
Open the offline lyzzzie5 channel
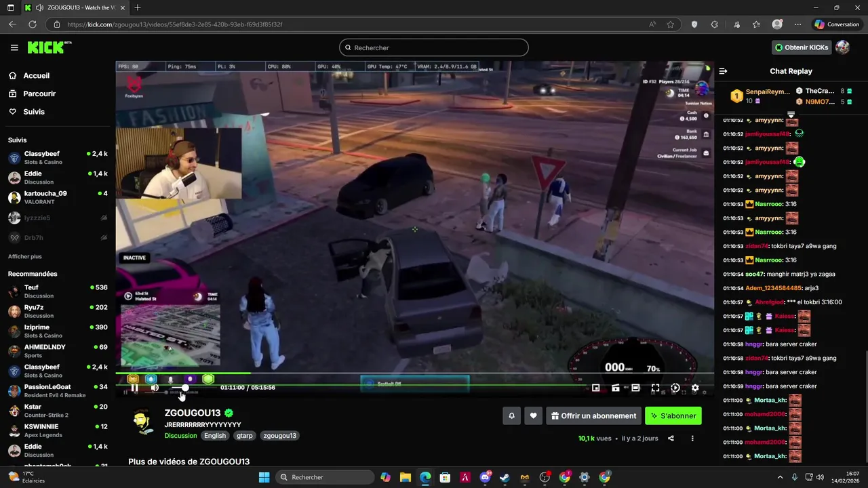pos(58,218)
